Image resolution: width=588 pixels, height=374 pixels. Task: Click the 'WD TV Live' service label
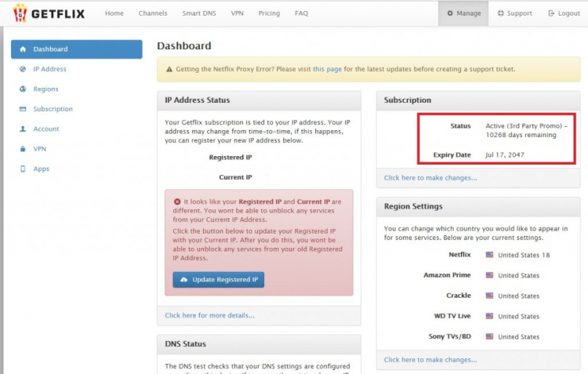pyautogui.click(x=452, y=316)
